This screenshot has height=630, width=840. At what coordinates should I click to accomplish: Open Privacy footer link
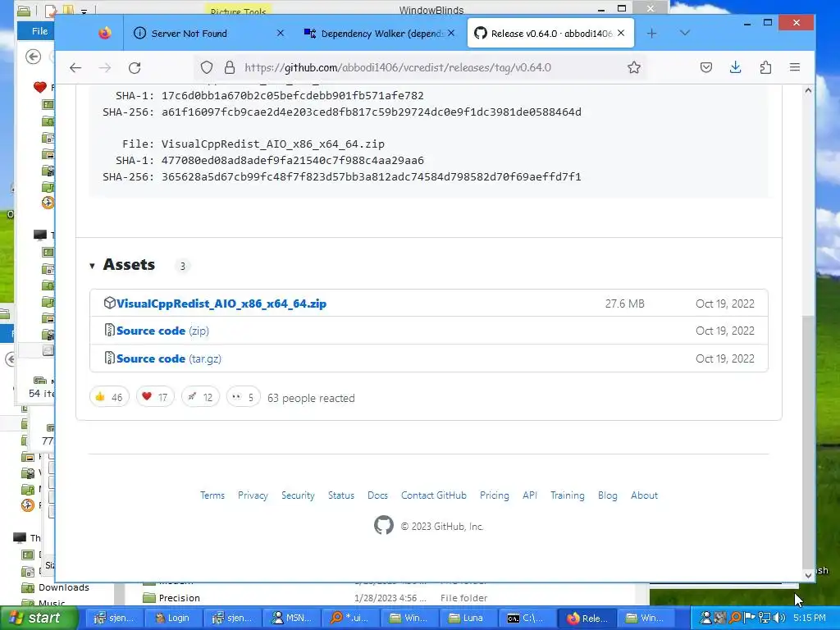coord(253,495)
